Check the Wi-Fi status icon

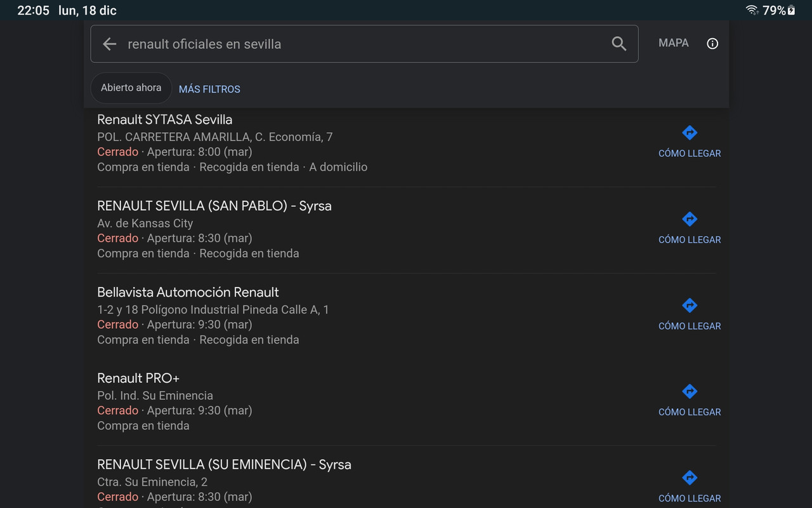click(x=752, y=10)
